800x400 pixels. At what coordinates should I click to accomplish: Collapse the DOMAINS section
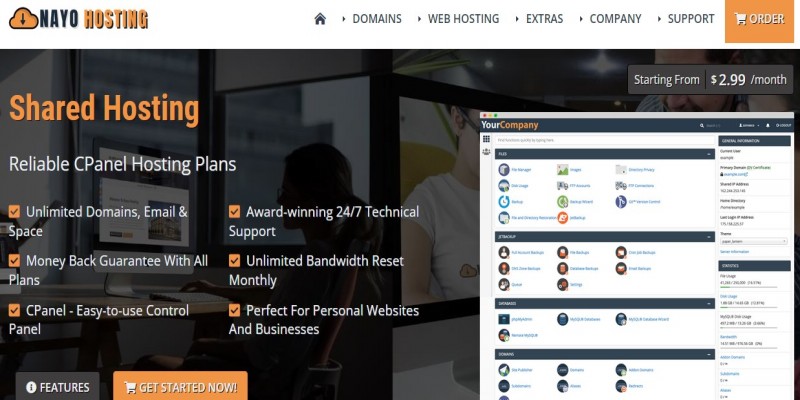[709, 354]
